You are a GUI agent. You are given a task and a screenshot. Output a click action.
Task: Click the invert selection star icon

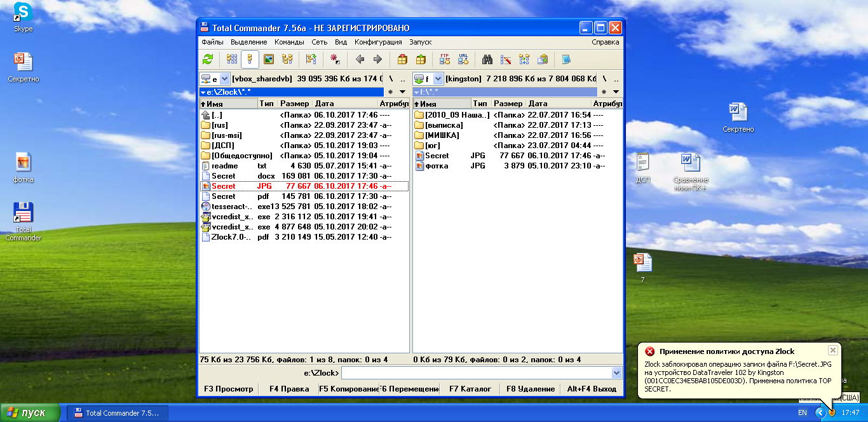coord(334,59)
